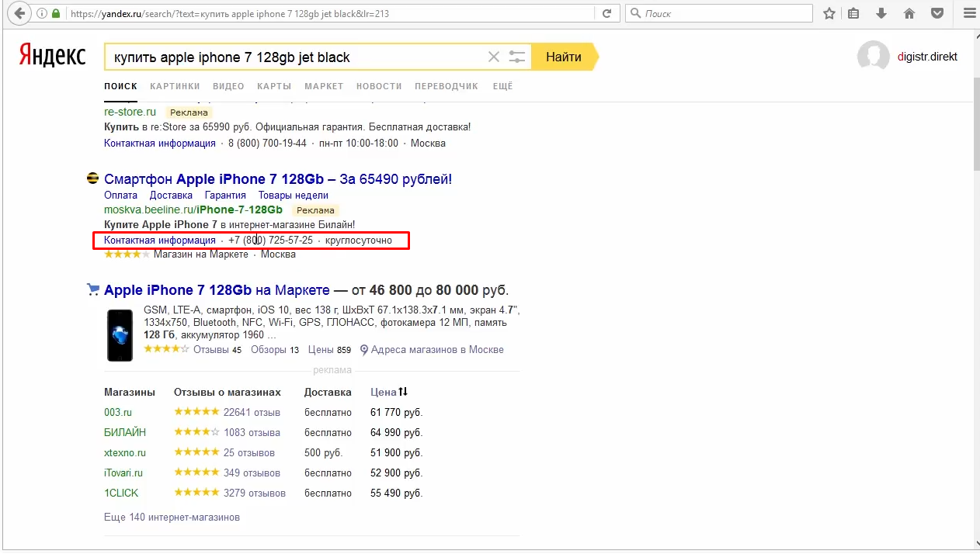The height and width of the screenshot is (554, 980).
Task: Open 3279 отзывов reviews for 1CLICK
Action: pos(254,493)
